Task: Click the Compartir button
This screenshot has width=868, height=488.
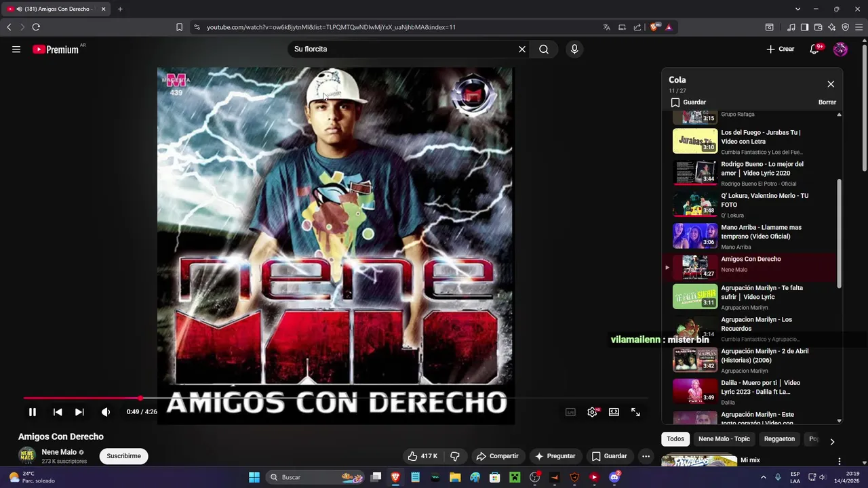Action: click(497, 456)
